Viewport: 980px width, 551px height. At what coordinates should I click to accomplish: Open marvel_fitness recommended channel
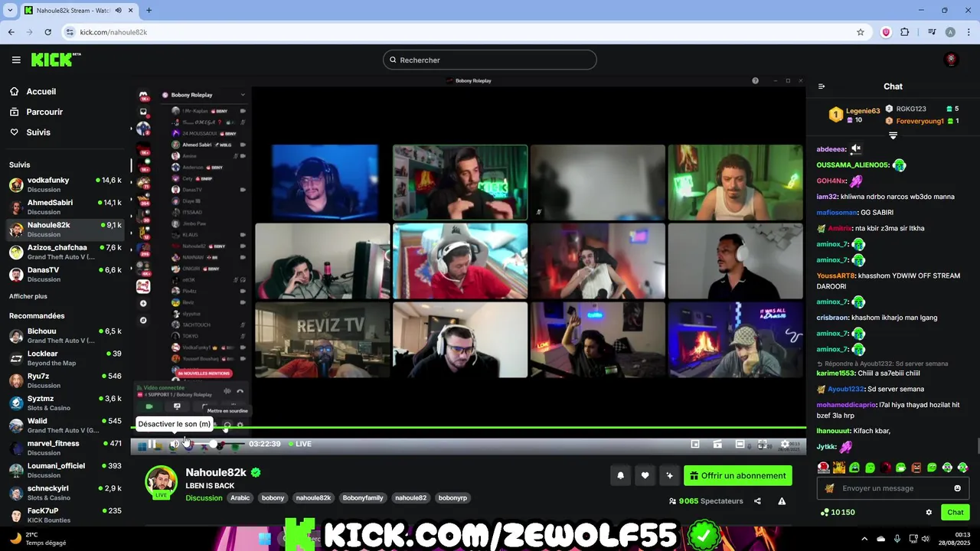65,448
